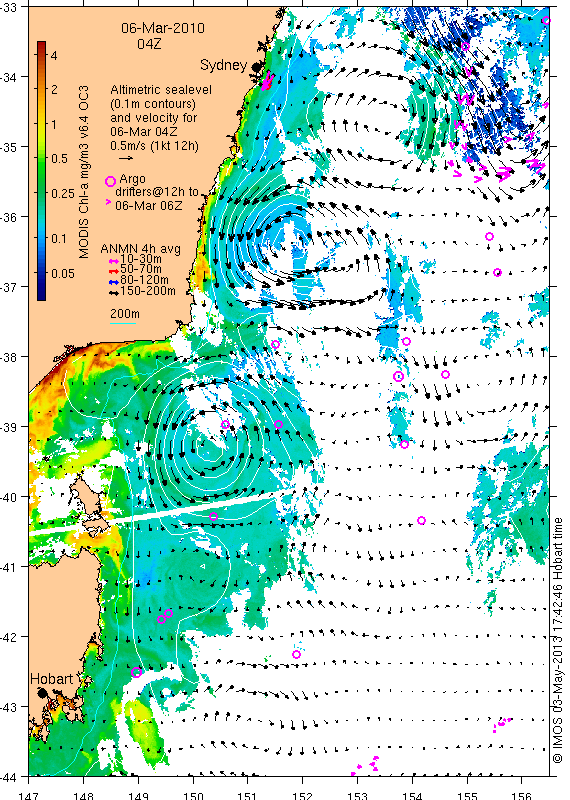Select the Argo float circle near 42.2S 152E

(296, 654)
